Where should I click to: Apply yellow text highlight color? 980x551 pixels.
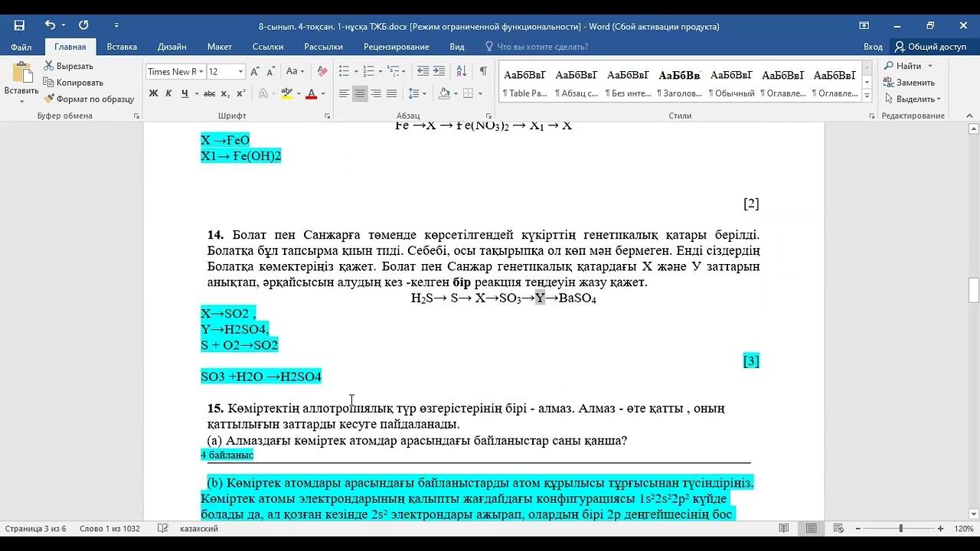pos(286,93)
